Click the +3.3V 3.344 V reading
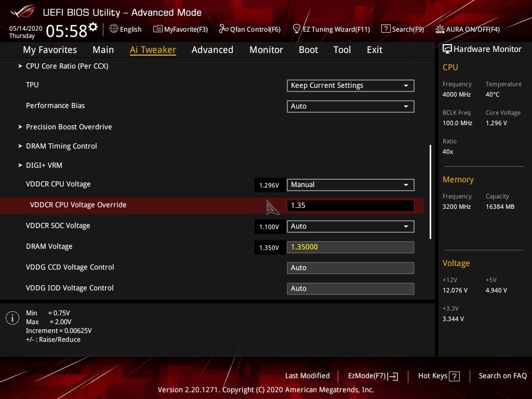The height and width of the screenshot is (399, 532). (x=453, y=319)
